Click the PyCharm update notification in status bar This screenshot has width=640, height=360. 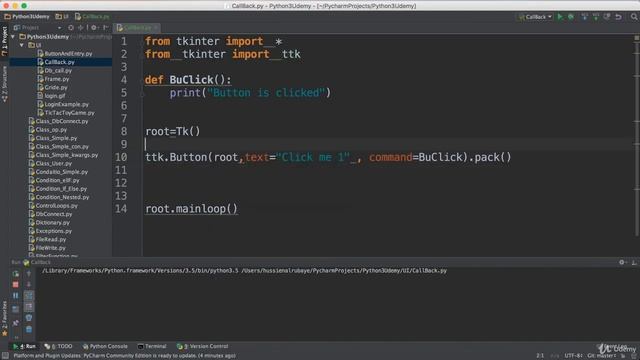(124, 356)
